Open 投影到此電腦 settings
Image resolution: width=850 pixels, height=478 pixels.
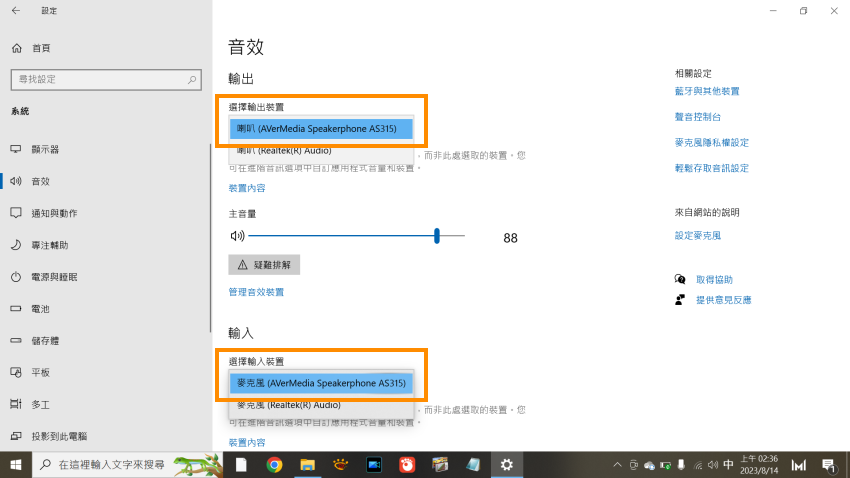49,436
